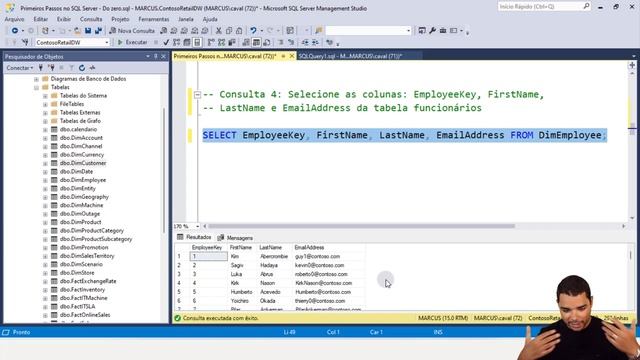640x360 pixels.
Task: Click the Abercrombie cell in results
Action: (x=274, y=256)
